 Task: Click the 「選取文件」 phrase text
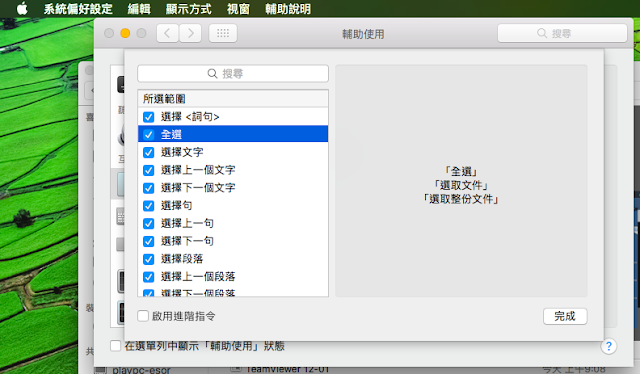461,185
